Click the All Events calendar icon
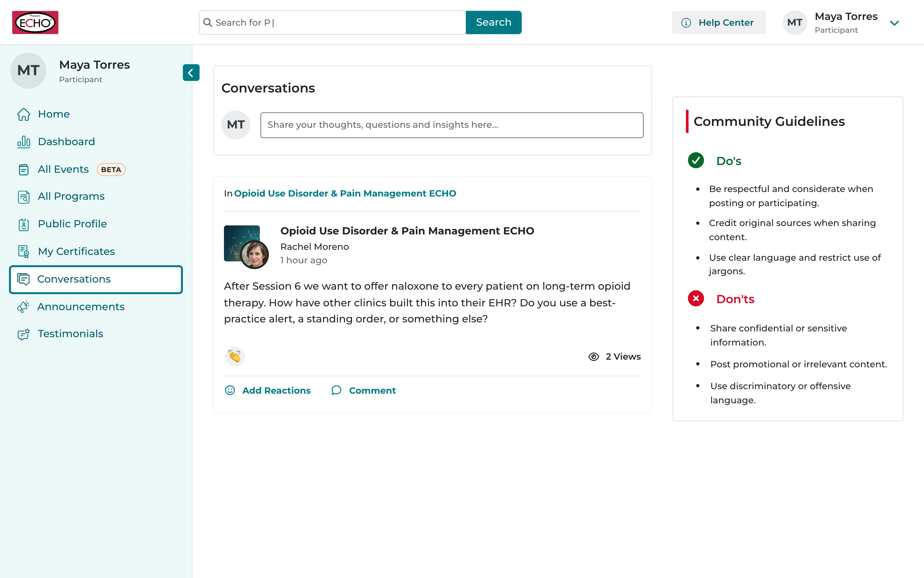The image size is (924, 578). 24,169
